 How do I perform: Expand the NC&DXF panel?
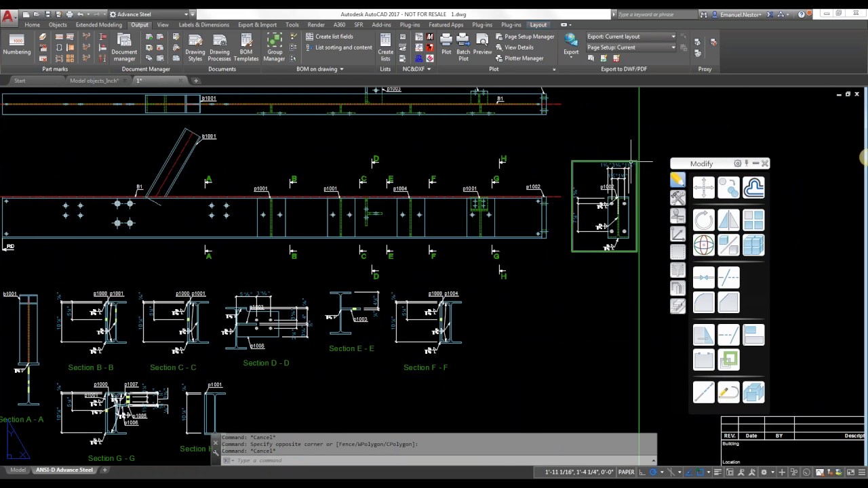point(416,69)
